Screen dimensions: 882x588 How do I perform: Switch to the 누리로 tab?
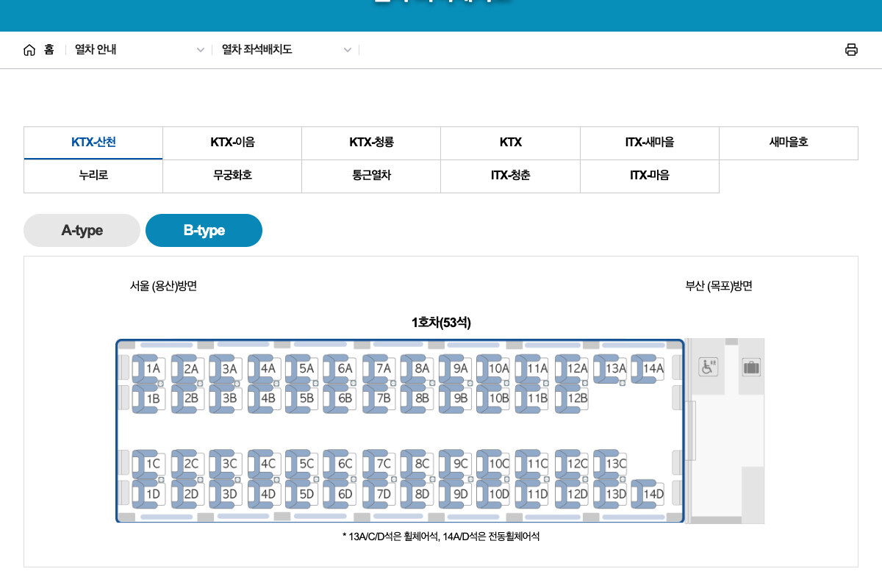coord(93,176)
